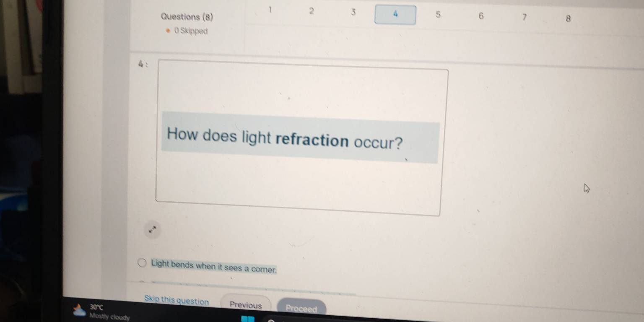This screenshot has width=644, height=322.
Task: Click the 'Questions (8)' heading
Action: (187, 17)
